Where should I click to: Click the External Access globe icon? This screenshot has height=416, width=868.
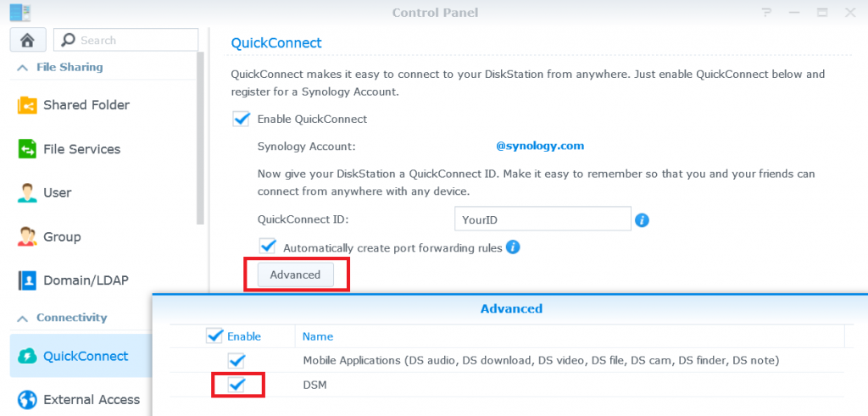pyautogui.click(x=28, y=400)
